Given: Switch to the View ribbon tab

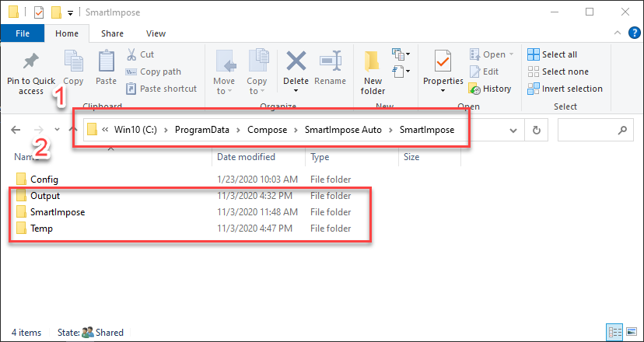Looking at the screenshot, I should click(156, 33).
